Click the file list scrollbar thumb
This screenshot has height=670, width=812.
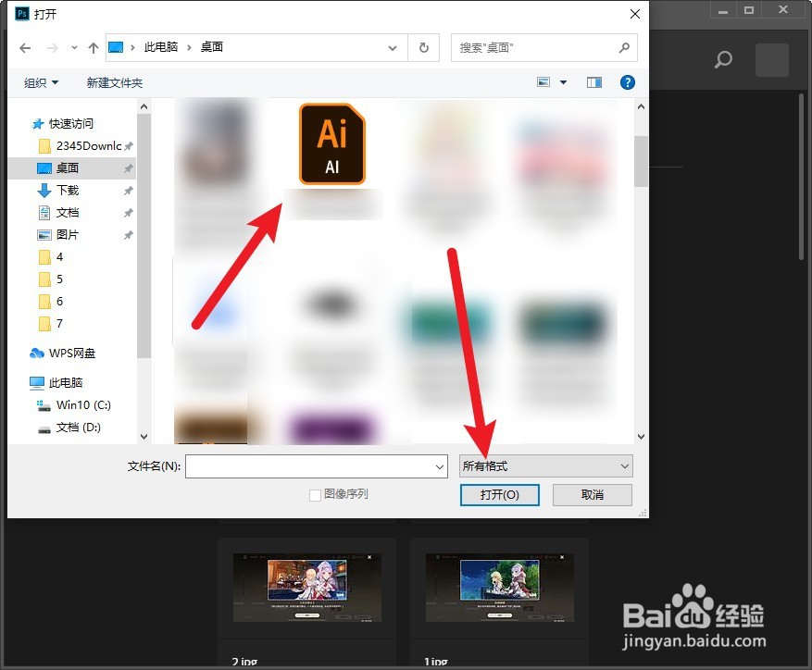pos(641,161)
